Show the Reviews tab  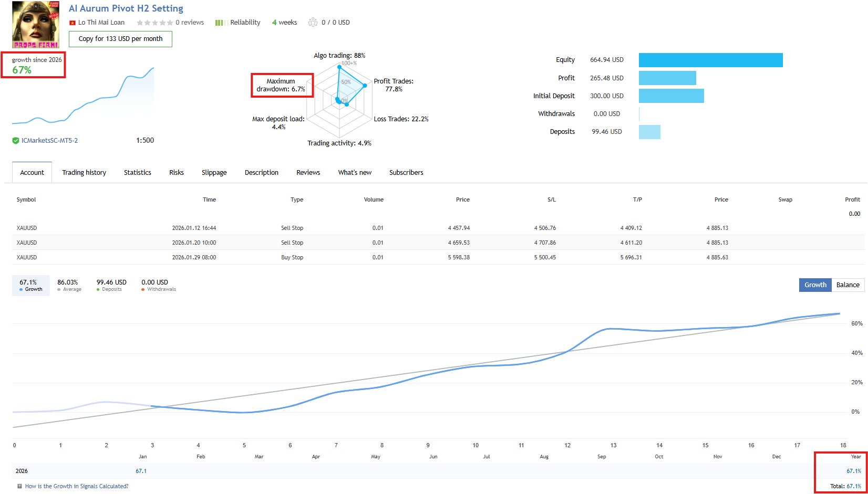308,173
